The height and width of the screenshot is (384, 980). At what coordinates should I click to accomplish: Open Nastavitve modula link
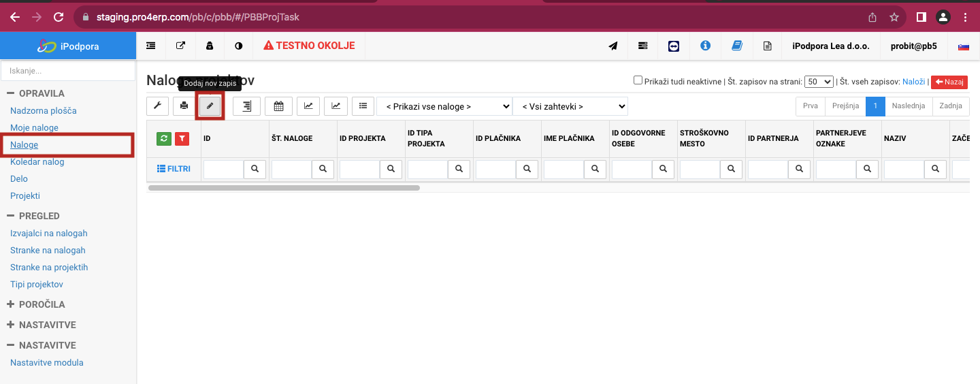(x=47, y=362)
